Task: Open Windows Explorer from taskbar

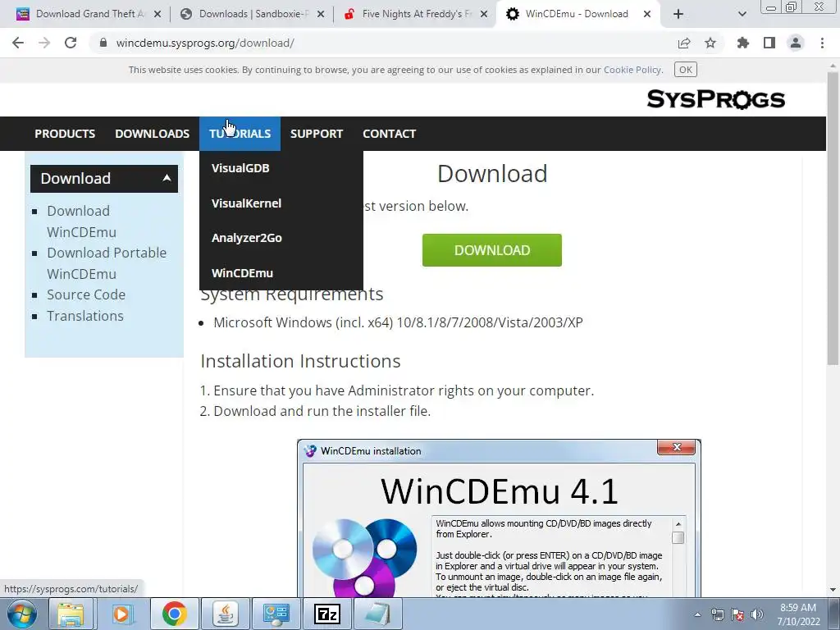Action: click(x=71, y=614)
